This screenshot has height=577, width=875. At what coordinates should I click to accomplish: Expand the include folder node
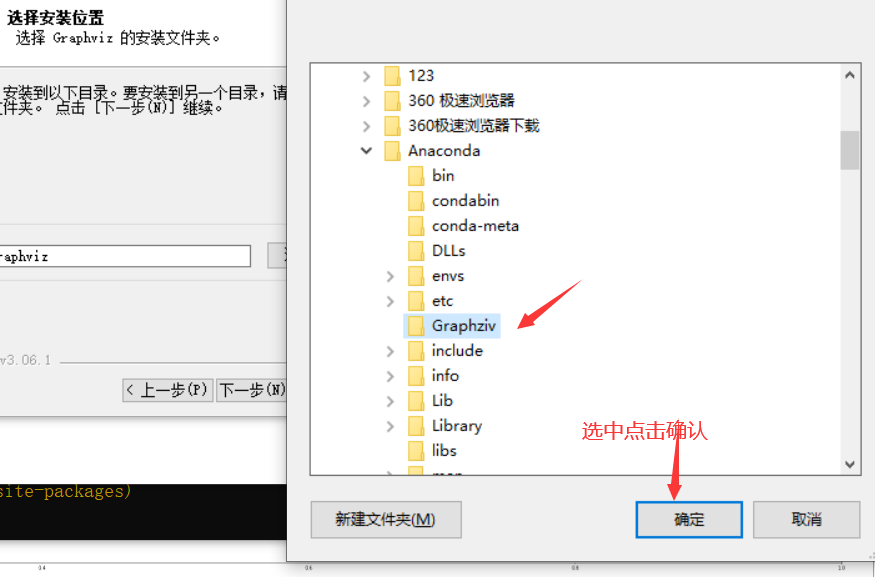point(390,351)
